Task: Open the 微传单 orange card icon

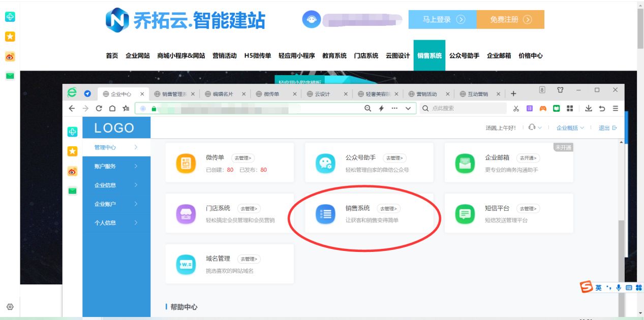Action: [x=186, y=163]
